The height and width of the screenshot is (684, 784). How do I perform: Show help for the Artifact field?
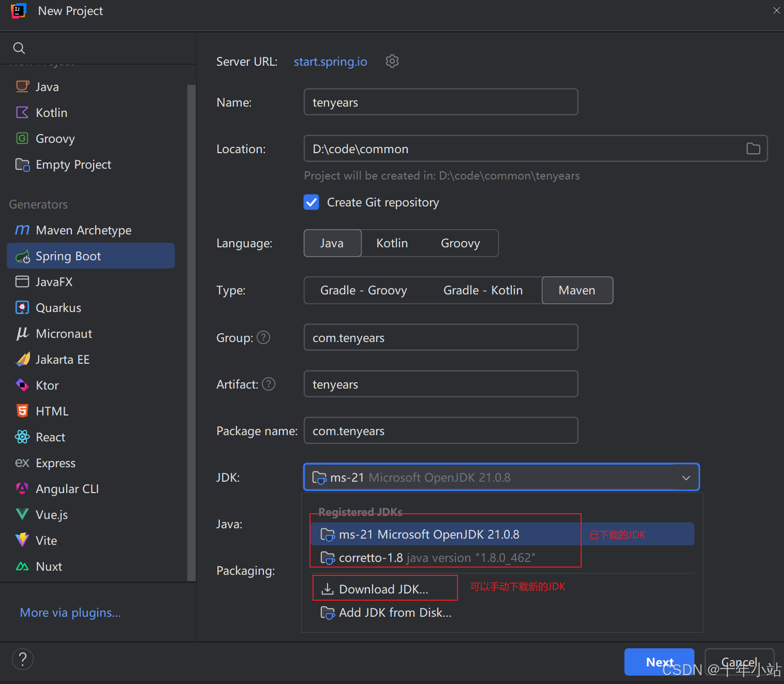pyautogui.click(x=269, y=384)
